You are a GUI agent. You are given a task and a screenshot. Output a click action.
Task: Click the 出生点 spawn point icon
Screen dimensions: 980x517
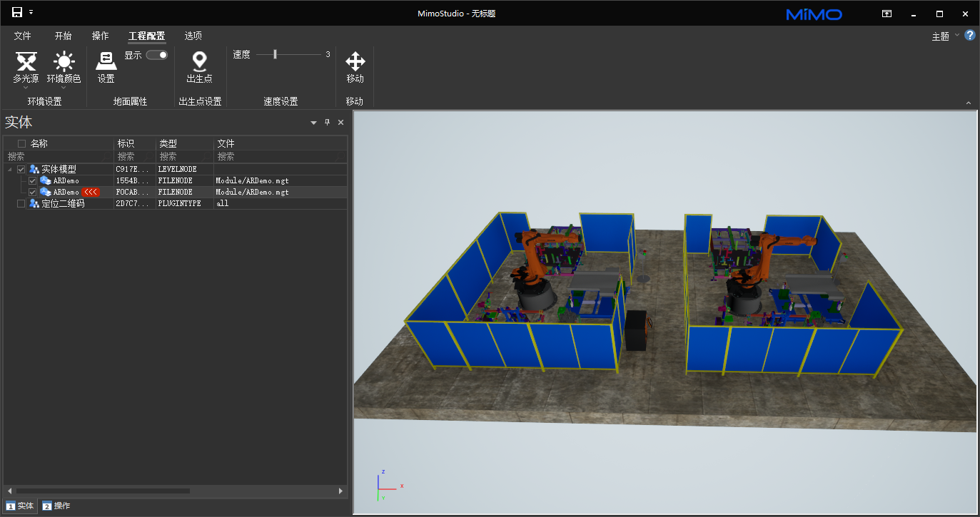199,63
